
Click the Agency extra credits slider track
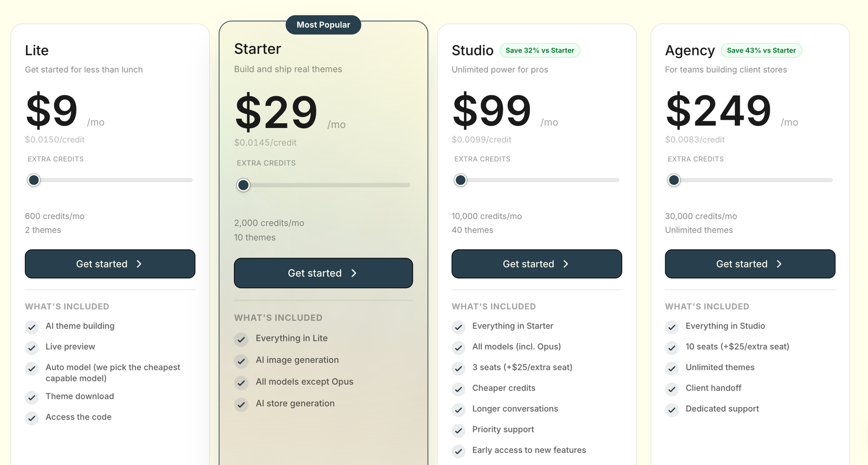pos(750,180)
